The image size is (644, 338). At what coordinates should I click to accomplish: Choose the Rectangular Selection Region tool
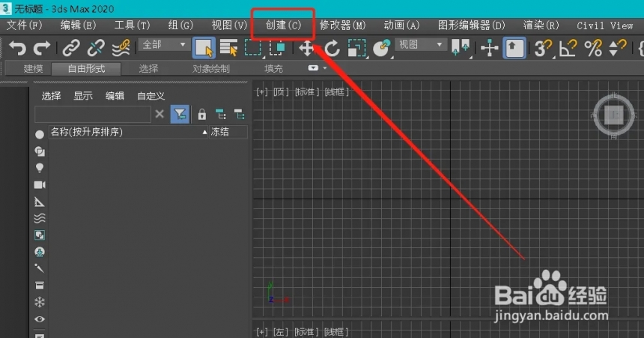tap(253, 48)
